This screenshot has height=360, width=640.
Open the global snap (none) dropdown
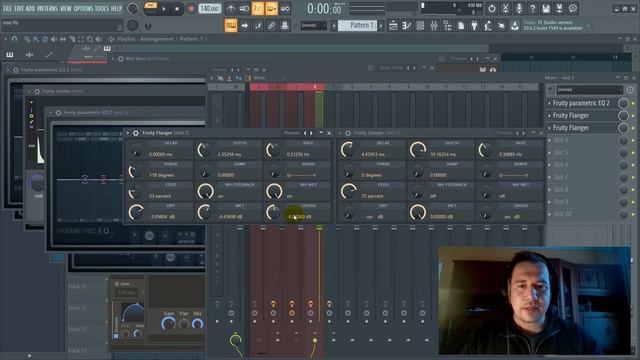[313, 25]
